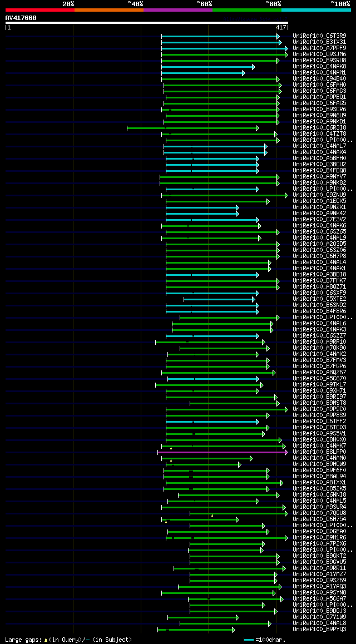Screen dimensions: 356x644
Task: Click the red 20% identity legend segment
Action: (x=40, y=9)
